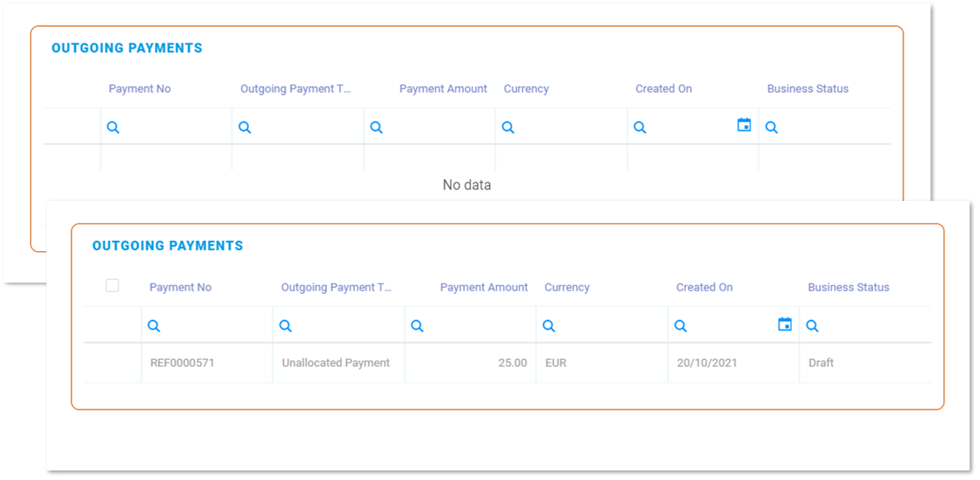Click the Unallocated Payment cell
Image resolution: width=980 pixels, height=480 pixels.
coord(336,363)
